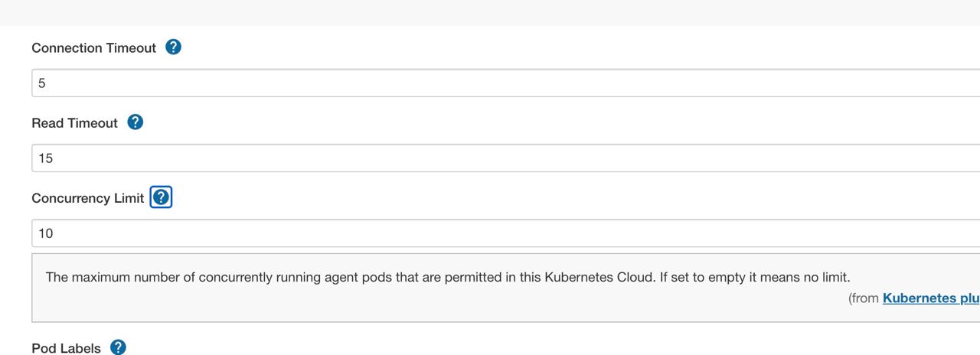The width and height of the screenshot is (980, 355).
Task: Click the Pod Labels label text
Action: tap(66, 348)
